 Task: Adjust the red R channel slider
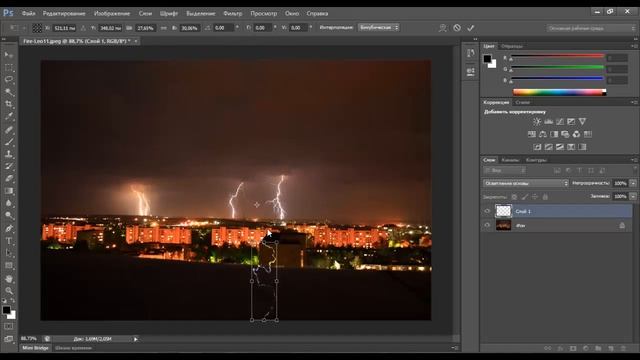click(558, 57)
